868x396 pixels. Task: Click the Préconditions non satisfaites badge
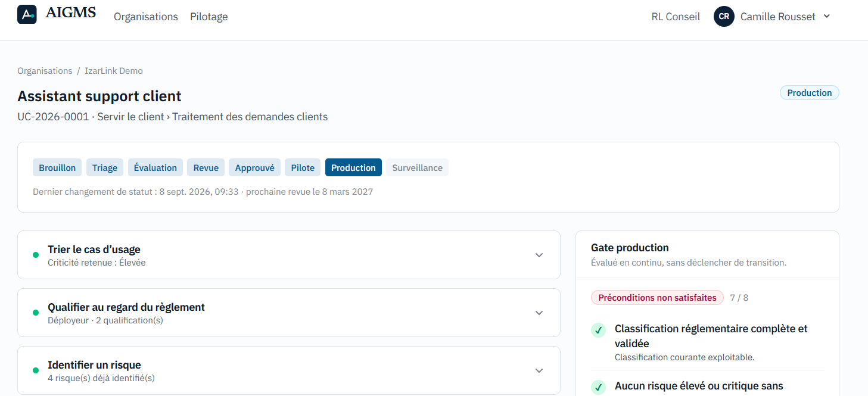coord(657,298)
